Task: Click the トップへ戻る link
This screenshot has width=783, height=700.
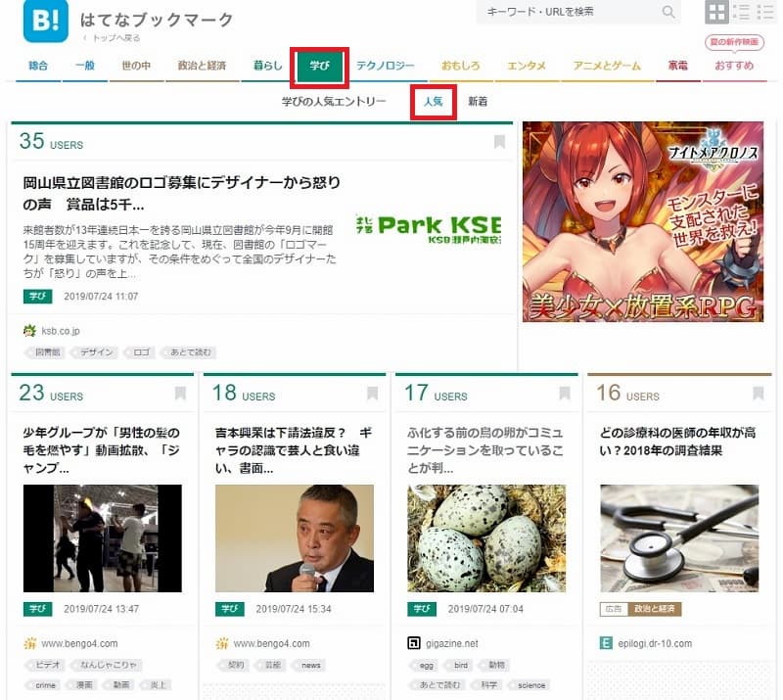Action: click(113, 38)
